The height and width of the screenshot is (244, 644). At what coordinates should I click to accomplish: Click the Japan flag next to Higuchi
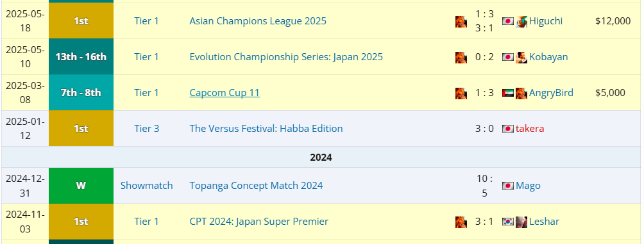tap(507, 21)
